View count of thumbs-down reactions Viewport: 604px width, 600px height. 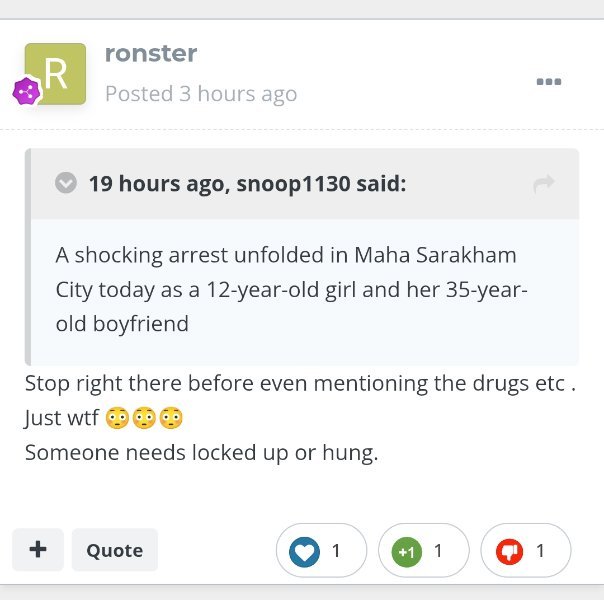(540, 551)
